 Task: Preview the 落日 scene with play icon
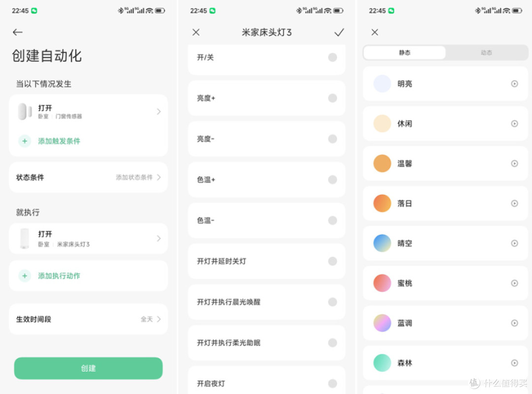click(x=514, y=204)
